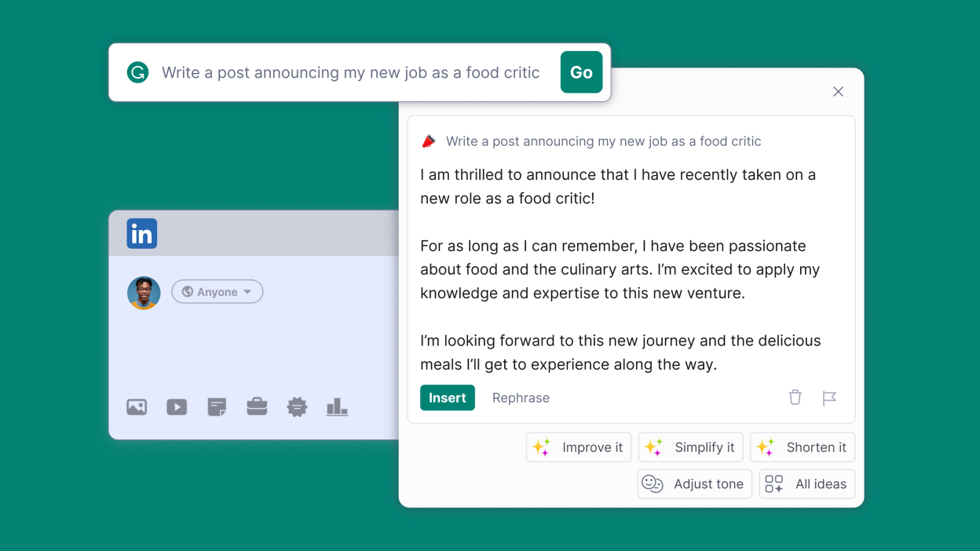The height and width of the screenshot is (551, 980).
Task: Click the Grammarly logo in the prompt bar
Action: 137,72
